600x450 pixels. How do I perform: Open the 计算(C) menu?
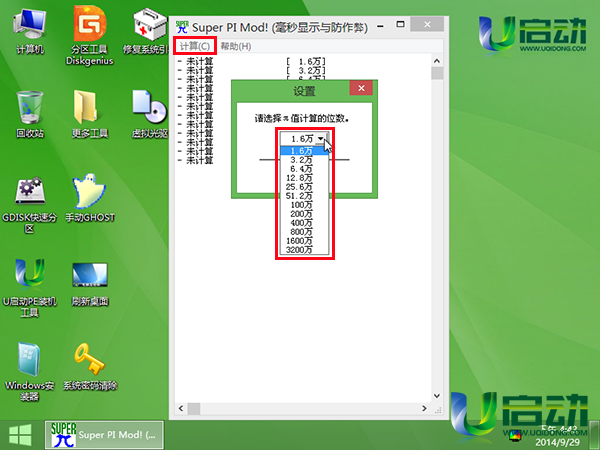(x=195, y=46)
